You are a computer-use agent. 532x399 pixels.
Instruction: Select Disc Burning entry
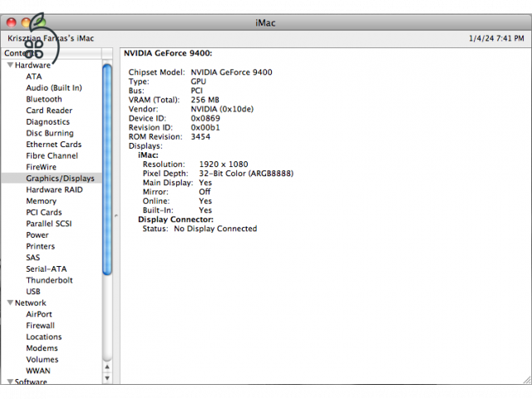click(50, 133)
